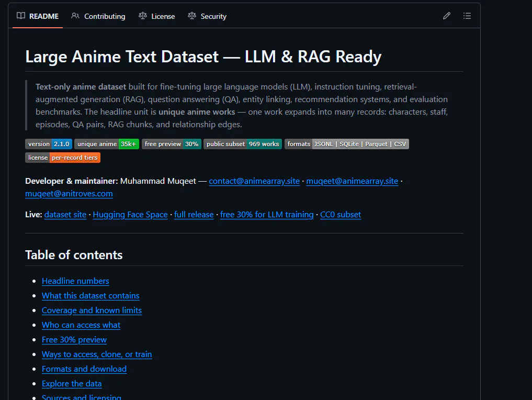
Task: Click the version 2.1.0 badge
Action: click(x=49, y=144)
